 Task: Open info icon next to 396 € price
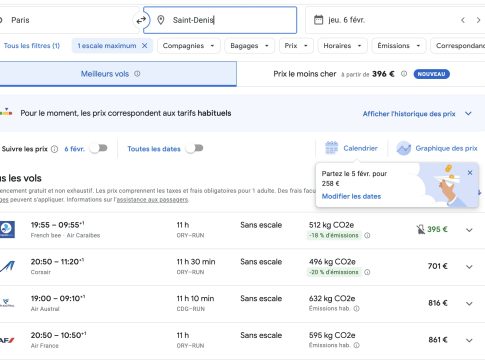404,74
